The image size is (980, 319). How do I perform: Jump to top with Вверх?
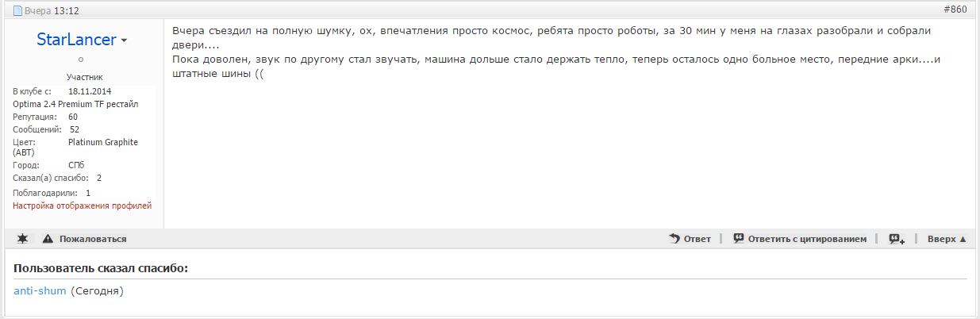point(942,239)
